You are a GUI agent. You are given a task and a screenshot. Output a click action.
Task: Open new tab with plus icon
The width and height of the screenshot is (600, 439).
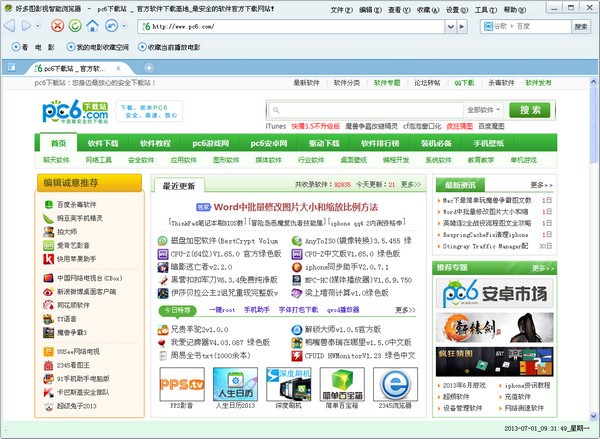pyautogui.click(x=149, y=68)
